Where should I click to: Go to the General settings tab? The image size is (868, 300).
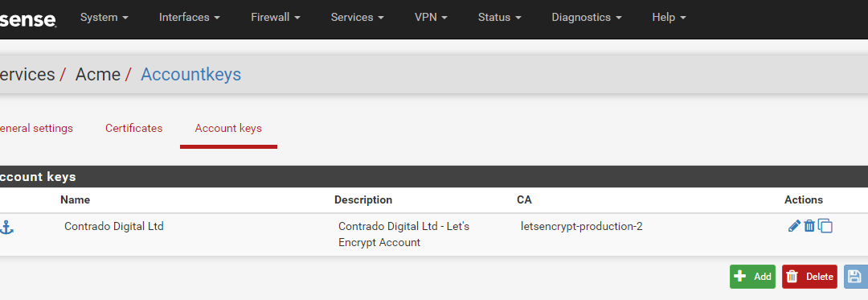click(36, 129)
